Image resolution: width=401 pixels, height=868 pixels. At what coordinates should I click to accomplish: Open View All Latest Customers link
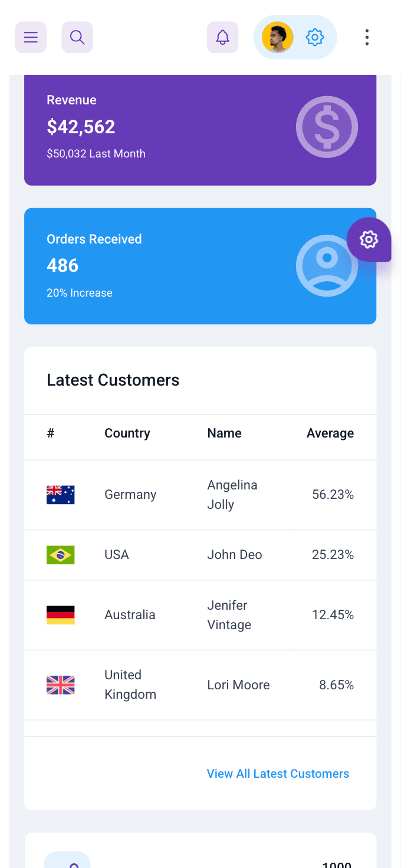point(278,774)
